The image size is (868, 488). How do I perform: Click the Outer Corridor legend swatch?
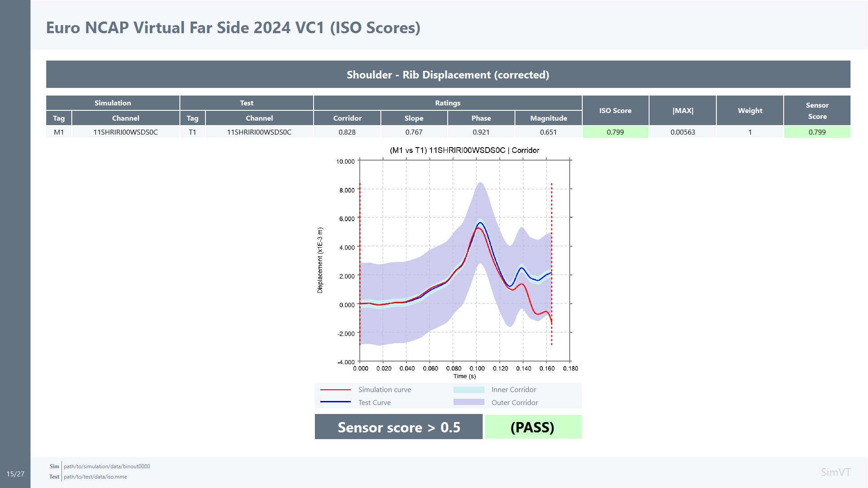[469, 402]
